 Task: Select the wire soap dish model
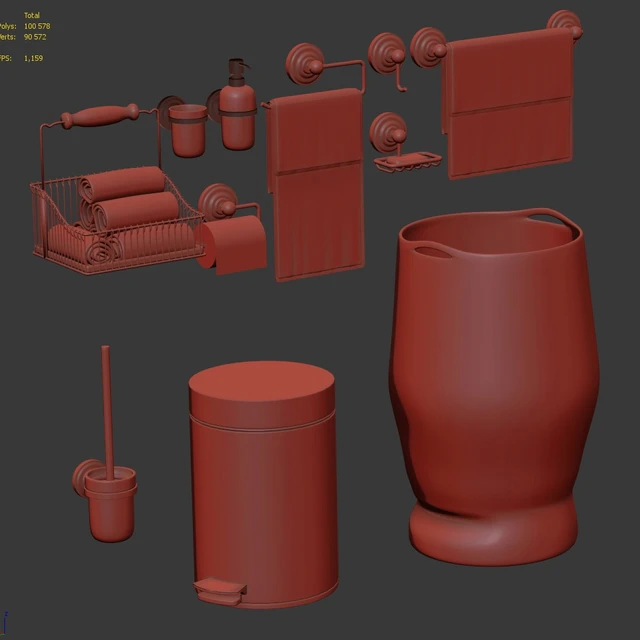(407, 162)
